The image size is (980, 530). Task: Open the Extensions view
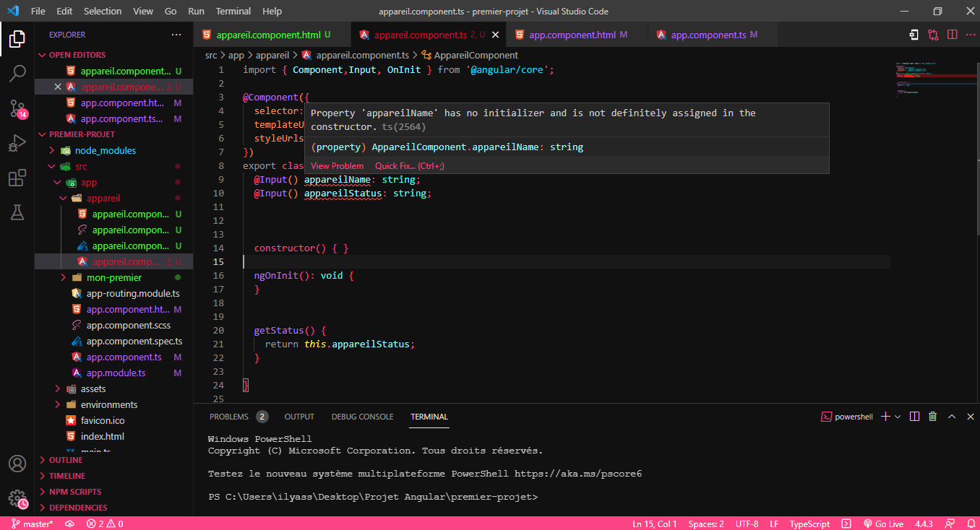pyautogui.click(x=17, y=178)
